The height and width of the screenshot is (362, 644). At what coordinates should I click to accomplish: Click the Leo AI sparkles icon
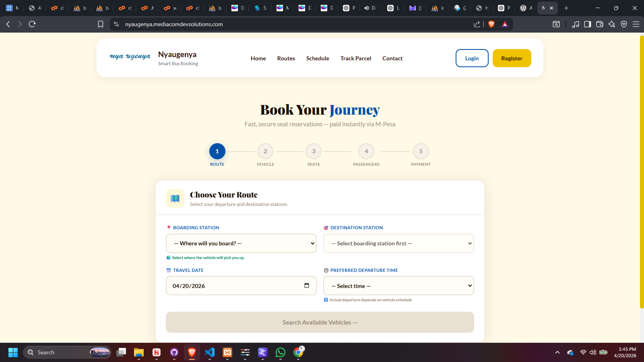click(x=611, y=24)
